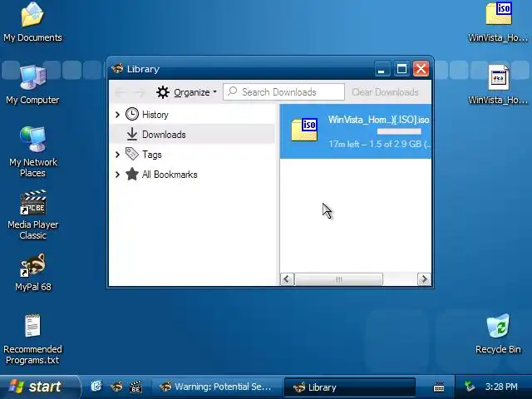Click the Downloads arrow icon in sidebar
The width and height of the screenshot is (532, 399).
[x=131, y=135]
